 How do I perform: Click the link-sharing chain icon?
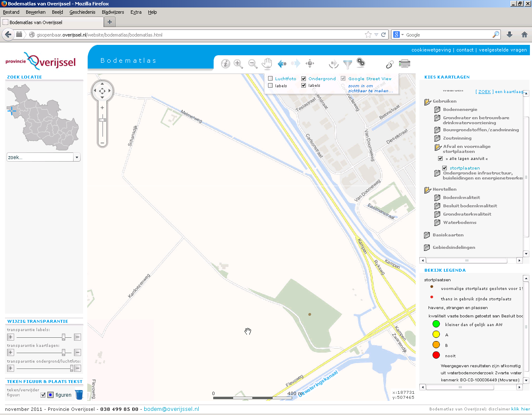pyautogui.click(x=389, y=64)
